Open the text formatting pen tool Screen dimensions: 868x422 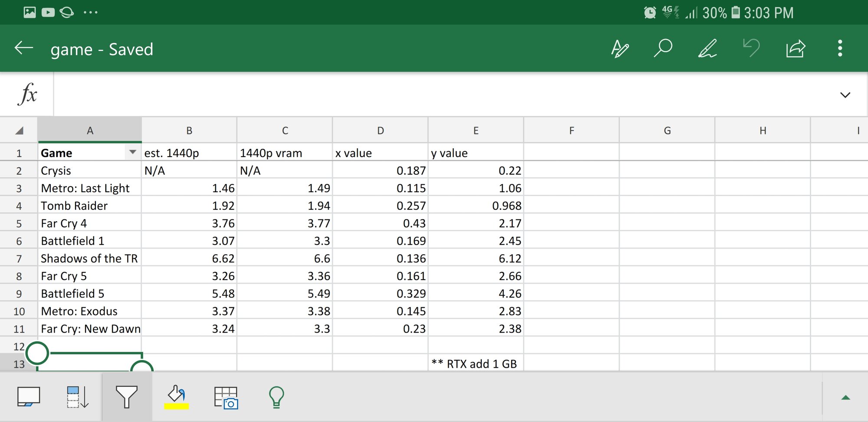click(620, 48)
